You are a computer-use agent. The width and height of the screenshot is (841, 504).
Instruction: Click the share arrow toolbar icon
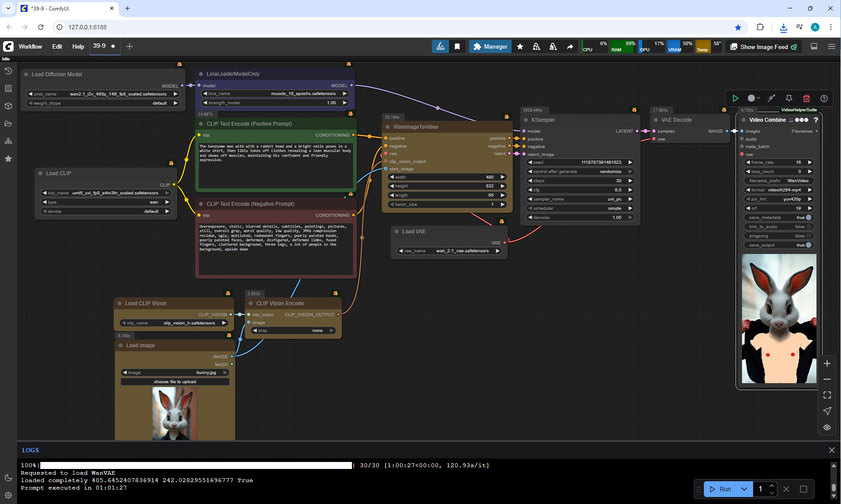(x=570, y=46)
